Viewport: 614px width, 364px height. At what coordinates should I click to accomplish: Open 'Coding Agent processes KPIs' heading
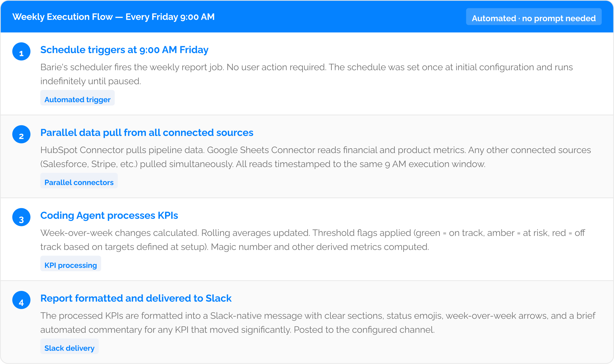pyautogui.click(x=109, y=216)
